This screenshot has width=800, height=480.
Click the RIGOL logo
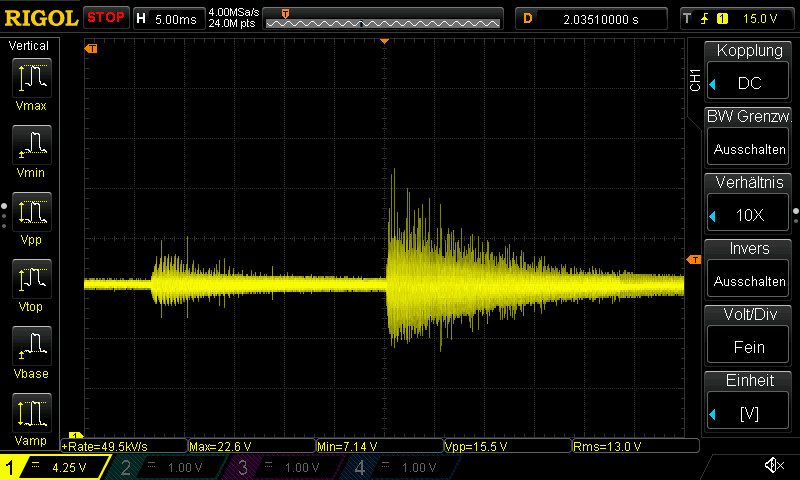[x=40, y=18]
